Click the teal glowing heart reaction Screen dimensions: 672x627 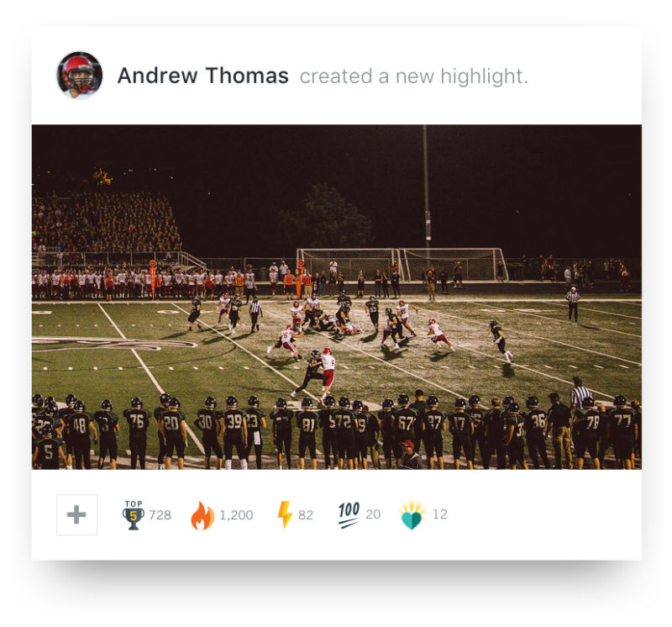coord(412,515)
